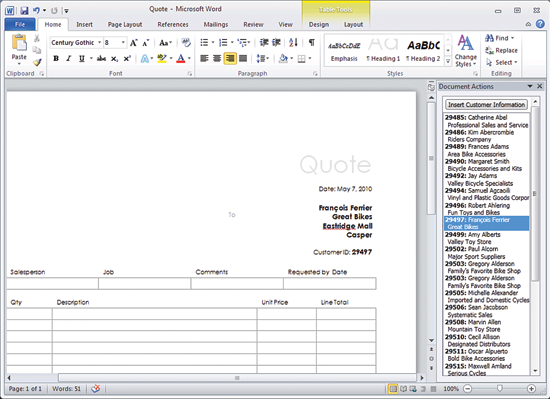Click Zoom Out minus button
Image resolution: width=550 pixels, height=399 pixels.
[x=467, y=388]
